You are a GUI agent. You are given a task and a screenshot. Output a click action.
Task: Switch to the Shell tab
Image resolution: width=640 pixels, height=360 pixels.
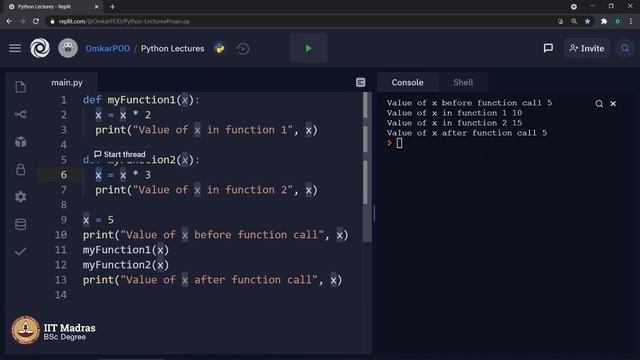point(463,82)
